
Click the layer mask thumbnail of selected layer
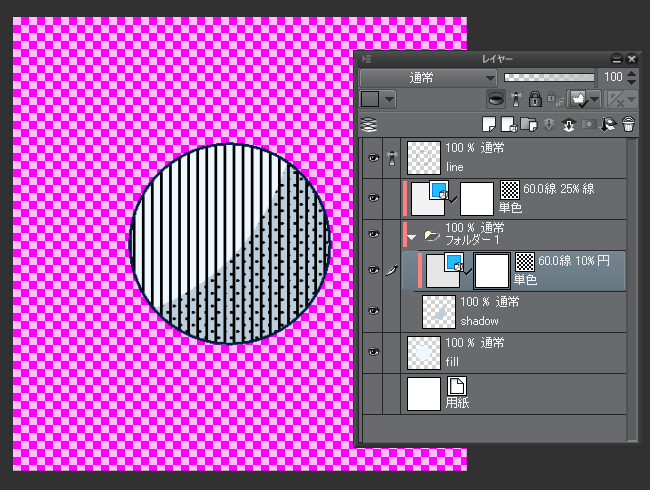tap(492, 270)
